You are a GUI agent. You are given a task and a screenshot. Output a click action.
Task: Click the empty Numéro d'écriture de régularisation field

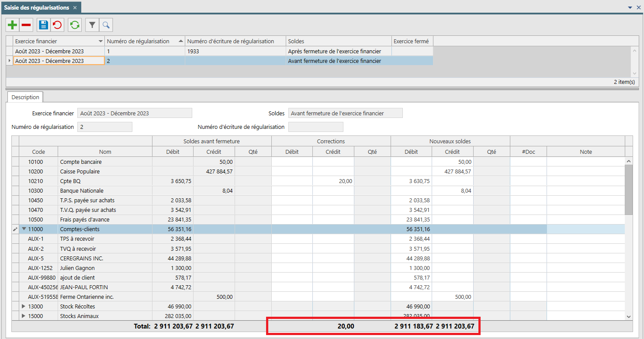[316, 127]
